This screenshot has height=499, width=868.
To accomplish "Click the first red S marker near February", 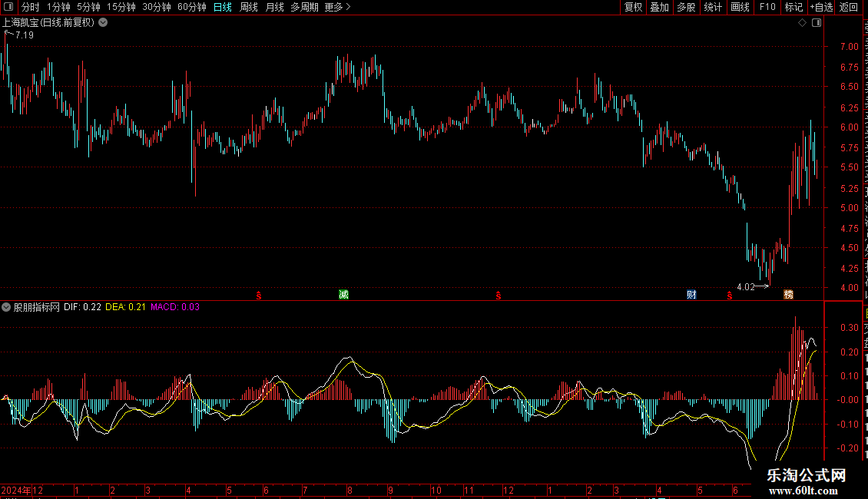I will tap(259, 296).
